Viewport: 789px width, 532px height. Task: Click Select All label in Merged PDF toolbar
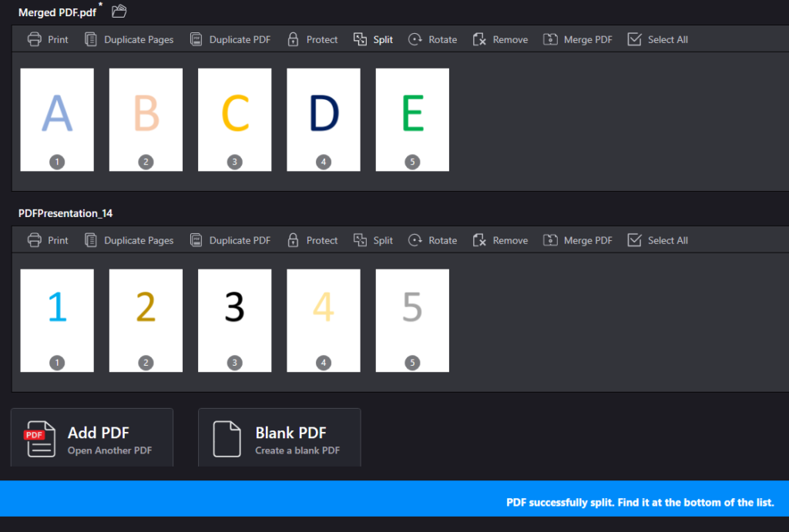(668, 40)
